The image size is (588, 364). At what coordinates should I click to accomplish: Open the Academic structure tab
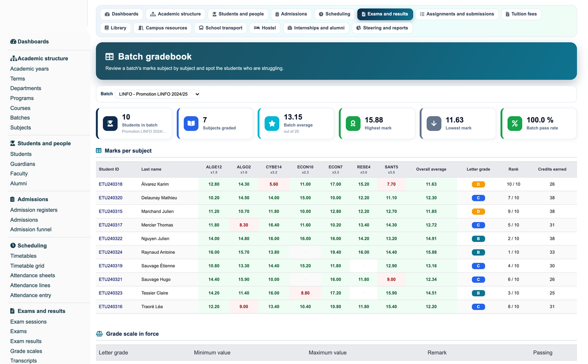[x=175, y=14]
